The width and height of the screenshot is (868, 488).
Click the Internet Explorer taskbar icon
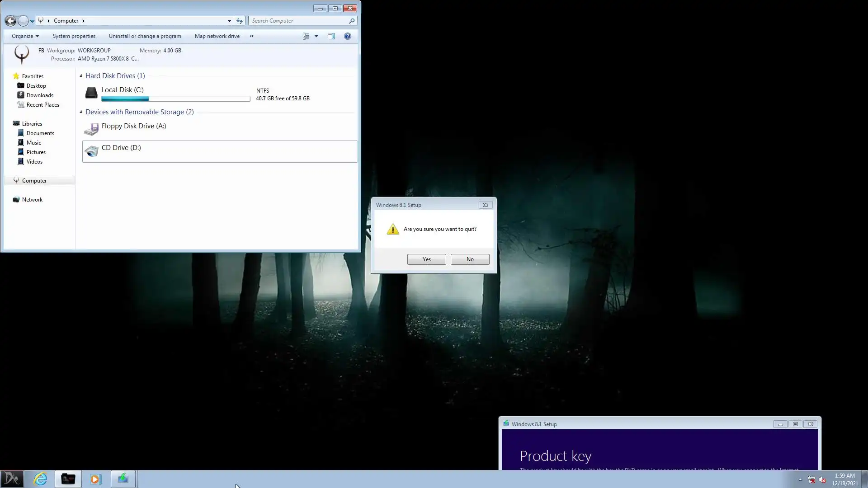coord(40,479)
